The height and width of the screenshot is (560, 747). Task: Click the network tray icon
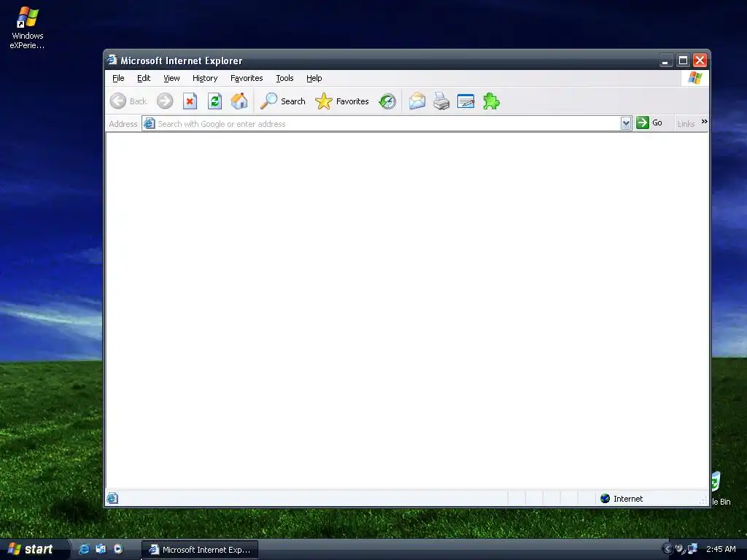(692, 549)
